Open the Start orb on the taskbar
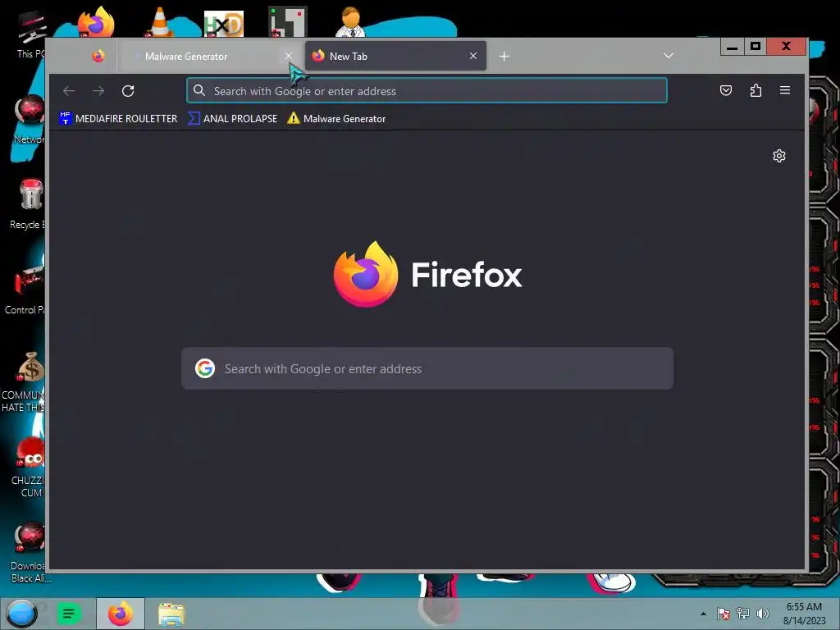 (x=21, y=614)
